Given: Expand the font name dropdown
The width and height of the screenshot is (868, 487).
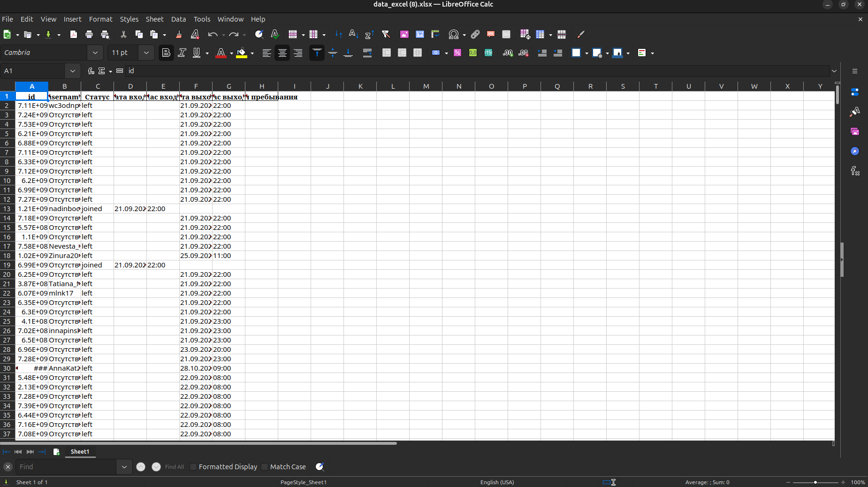Looking at the screenshot, I should 95,53.
